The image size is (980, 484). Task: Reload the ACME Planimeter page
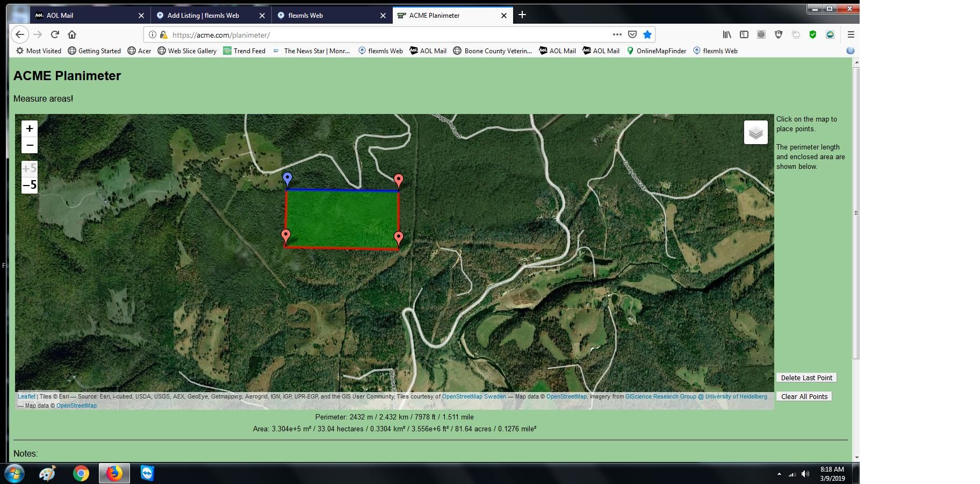point(55,34)
